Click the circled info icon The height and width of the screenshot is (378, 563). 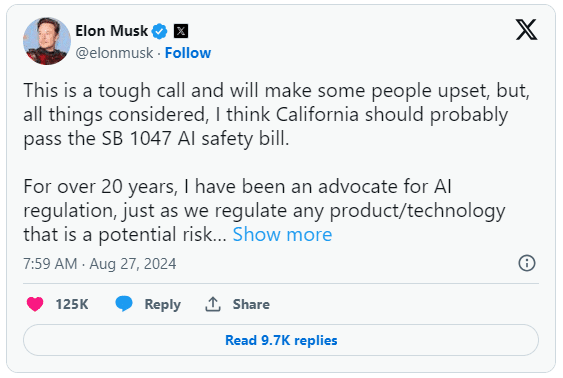pyautogui.click(x=527, y=263)
